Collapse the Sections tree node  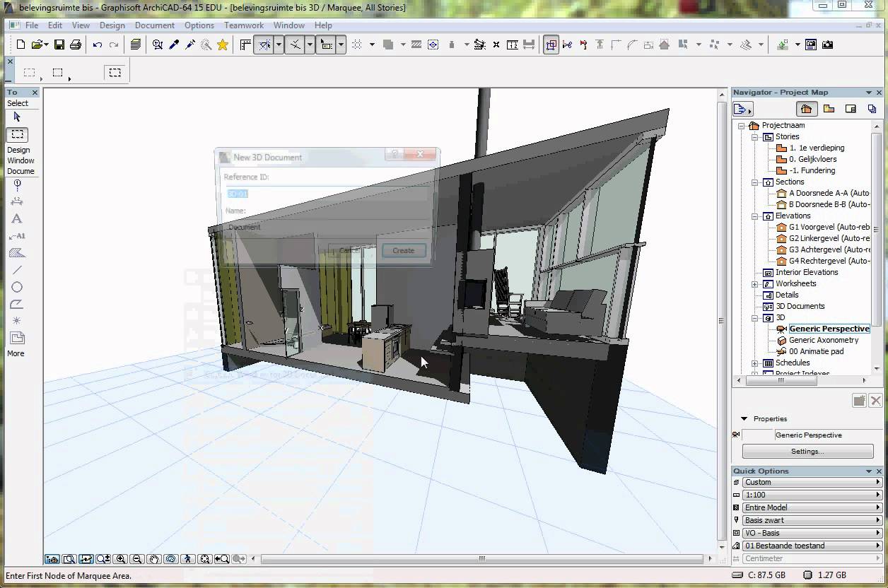pos(754,182)
